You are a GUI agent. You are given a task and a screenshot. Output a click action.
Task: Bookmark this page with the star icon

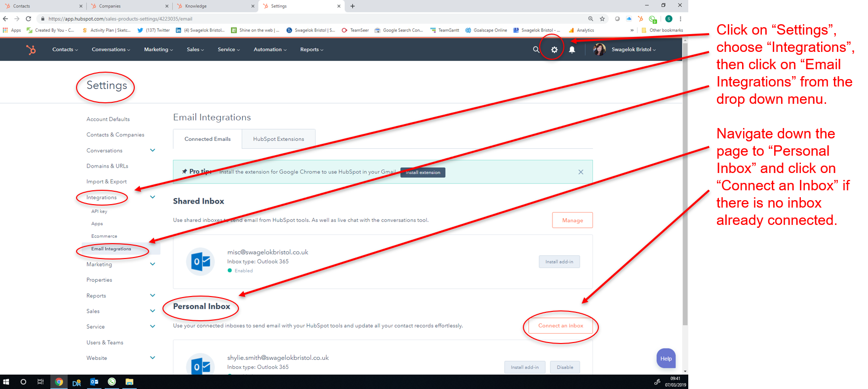(602, 19)
